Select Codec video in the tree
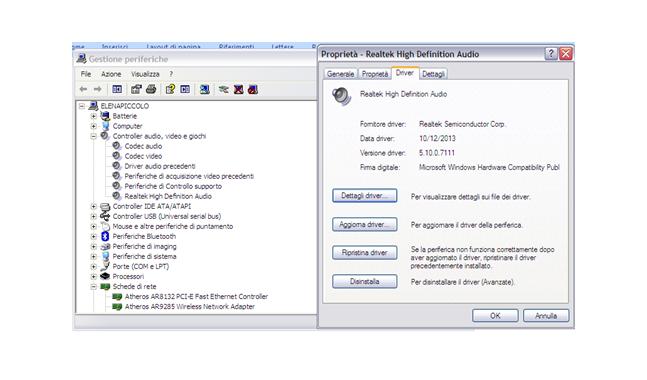Image resolution: width=647 pixels, height=380 pixels. (x=143, y=156)
